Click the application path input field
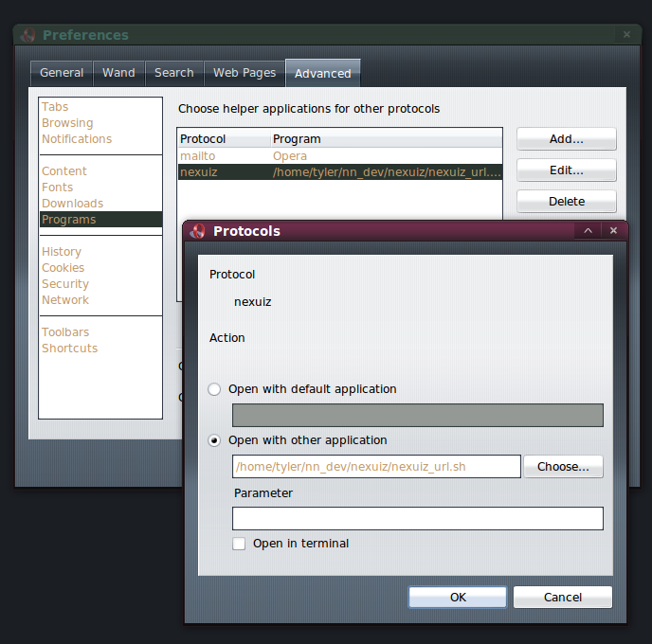Screen dimensions: 652x644 [x=376, y=467]
